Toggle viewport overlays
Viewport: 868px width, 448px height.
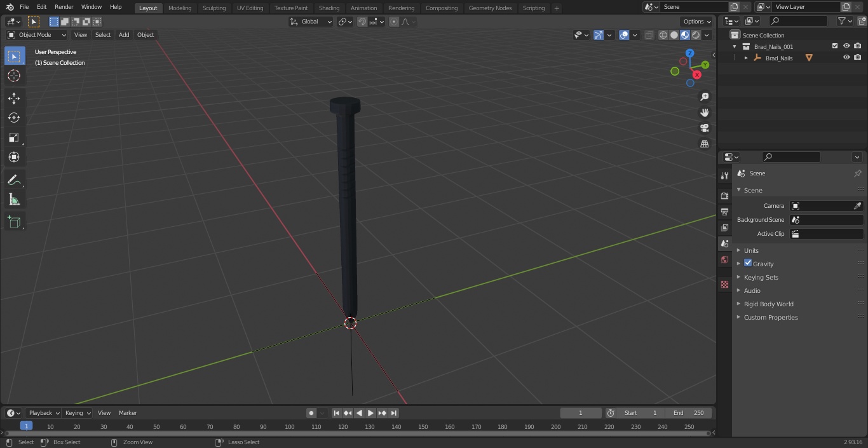624,35
